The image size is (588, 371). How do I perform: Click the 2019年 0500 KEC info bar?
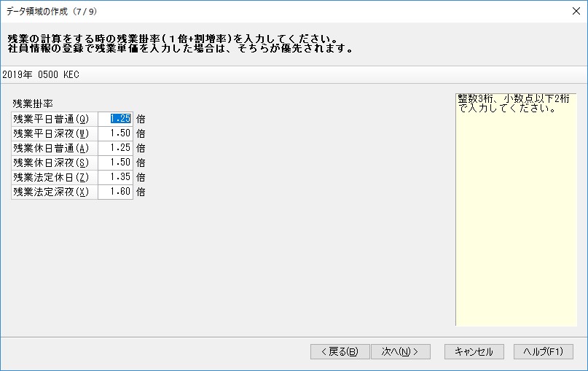(294, 74)
